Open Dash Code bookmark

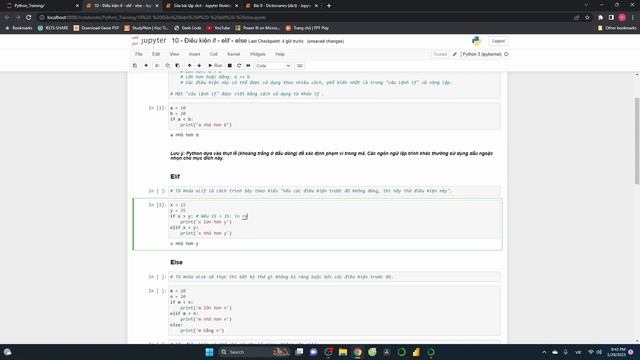tap(188, 28)
